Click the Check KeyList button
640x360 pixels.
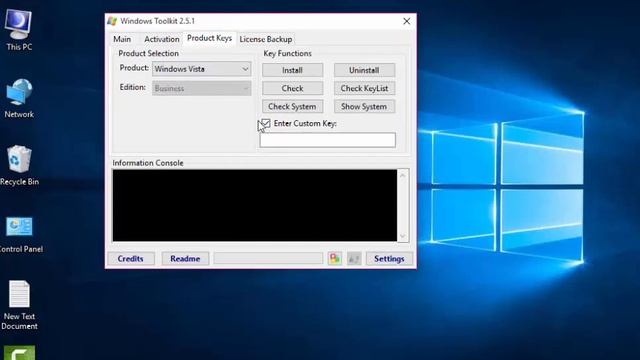click(x=364, y=88)
